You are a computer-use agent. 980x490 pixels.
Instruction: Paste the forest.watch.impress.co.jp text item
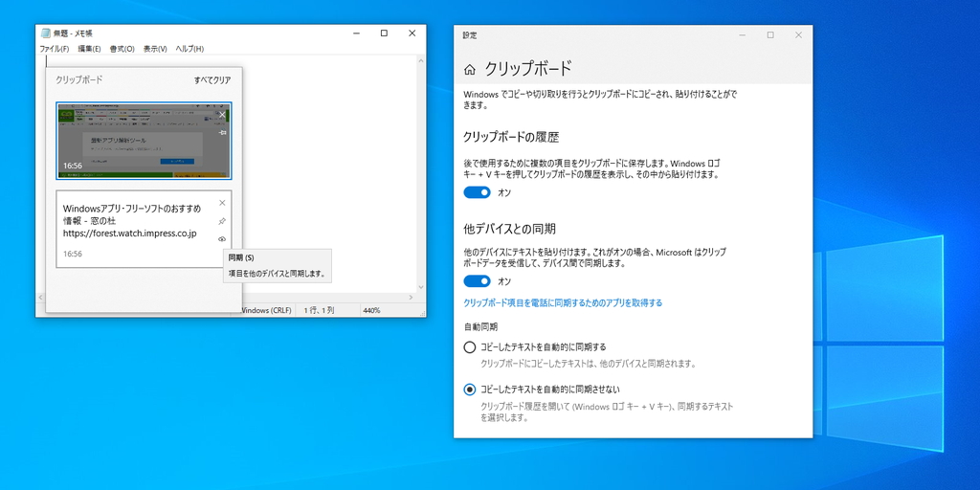[144, 229]
